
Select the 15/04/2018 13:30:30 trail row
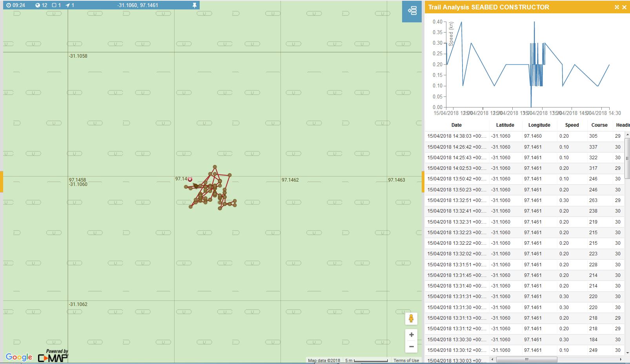524,340
